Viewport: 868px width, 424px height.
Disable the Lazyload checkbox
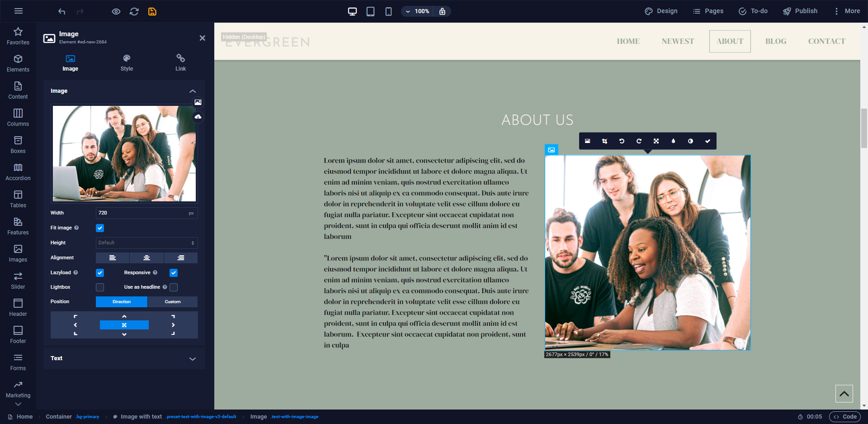(100, 273)
